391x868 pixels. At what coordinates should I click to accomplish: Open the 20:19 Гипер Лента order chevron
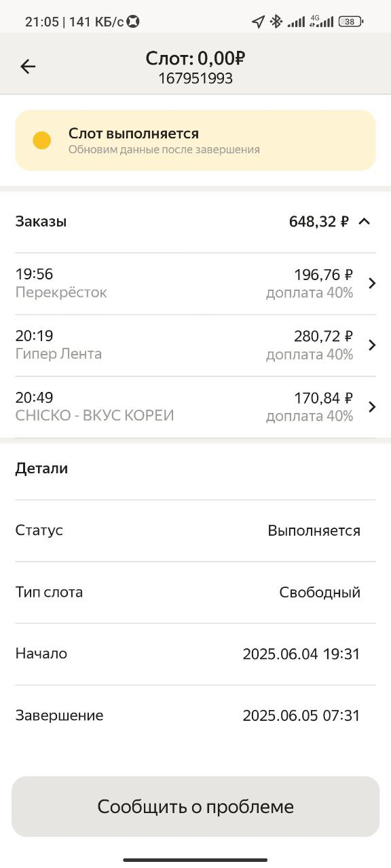[372, 345]
